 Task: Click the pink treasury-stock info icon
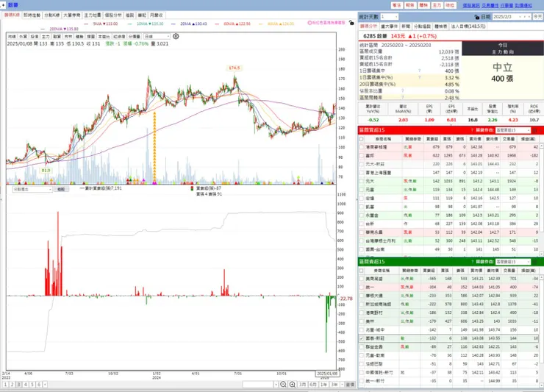[309, 23]
